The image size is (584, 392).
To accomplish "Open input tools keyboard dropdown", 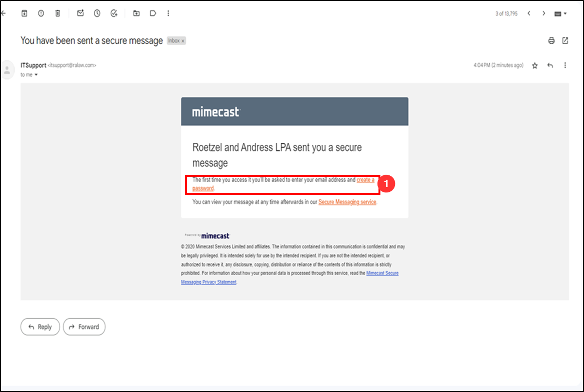I will coord(561,14).
